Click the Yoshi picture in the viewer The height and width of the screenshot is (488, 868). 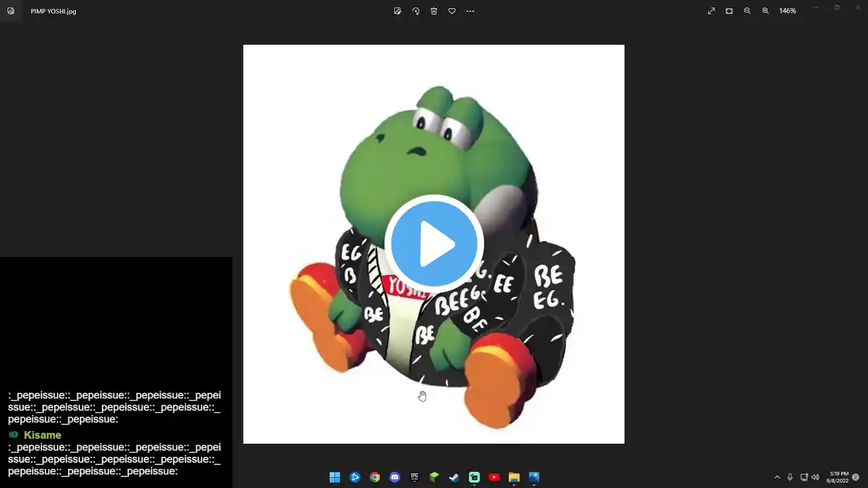(434, 244)
